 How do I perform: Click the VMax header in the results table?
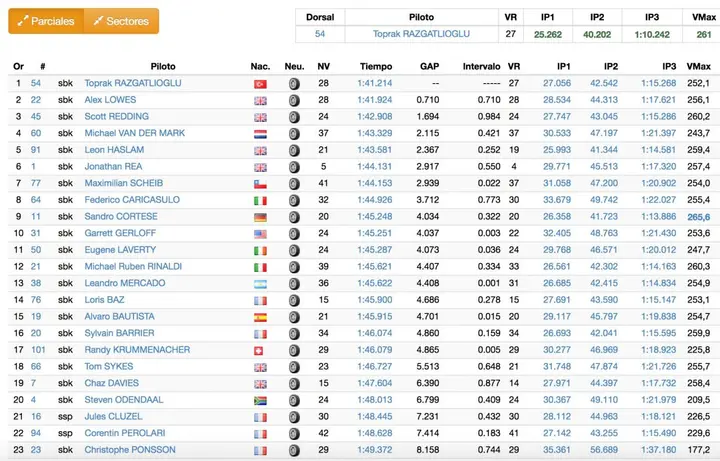coord(698,67)
